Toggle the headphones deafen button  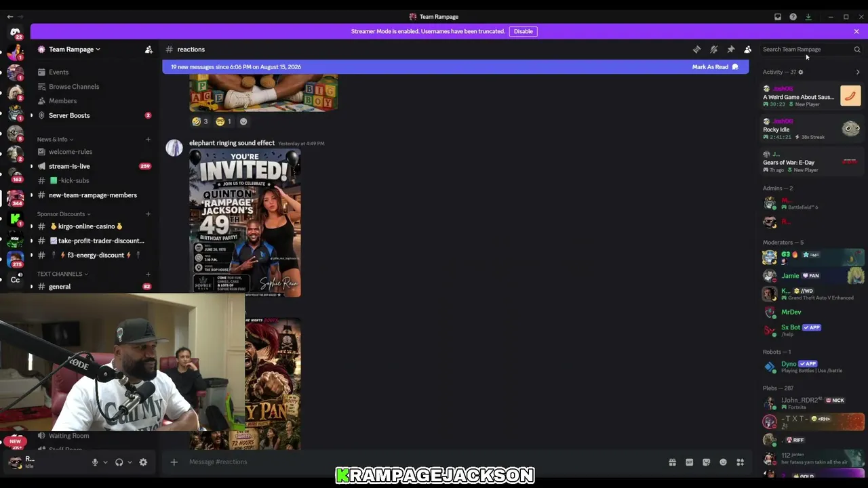[x=119, y=462]
